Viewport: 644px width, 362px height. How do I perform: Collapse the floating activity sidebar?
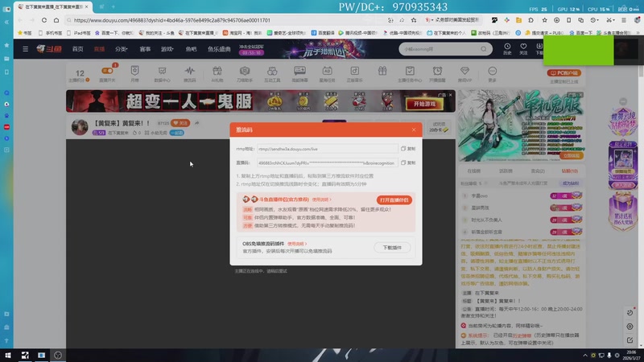point(623,101)
